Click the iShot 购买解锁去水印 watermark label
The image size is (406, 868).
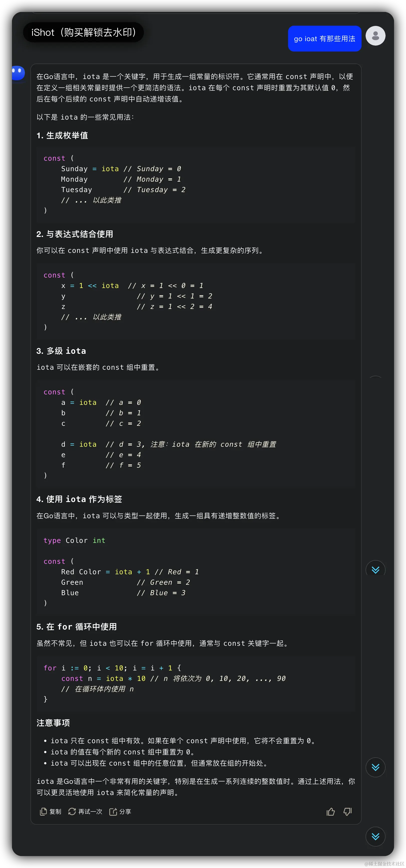pos(83,32)
